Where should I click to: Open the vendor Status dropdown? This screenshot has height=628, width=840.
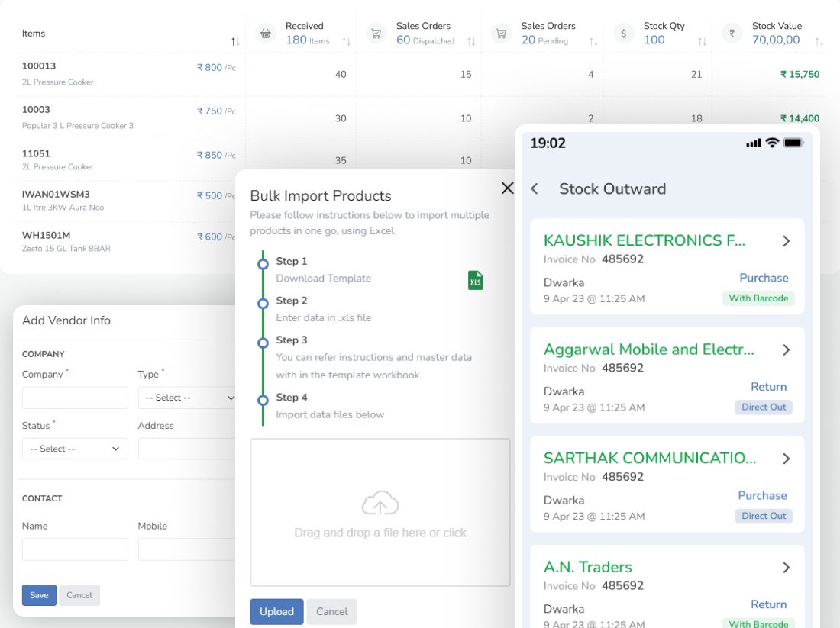[x=75, y=449]
